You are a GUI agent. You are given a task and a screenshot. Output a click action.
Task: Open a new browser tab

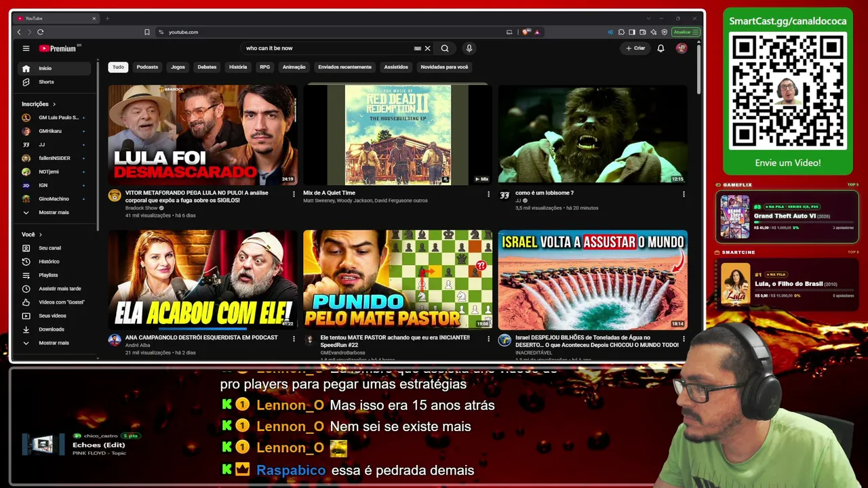(x=107, y=18)
